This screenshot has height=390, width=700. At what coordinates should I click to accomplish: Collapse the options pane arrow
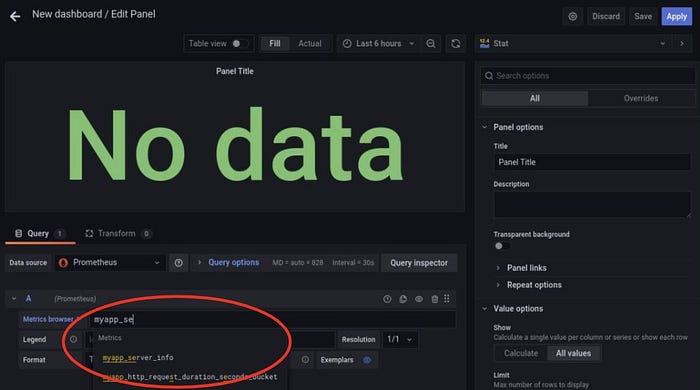(x=682, y=43)
